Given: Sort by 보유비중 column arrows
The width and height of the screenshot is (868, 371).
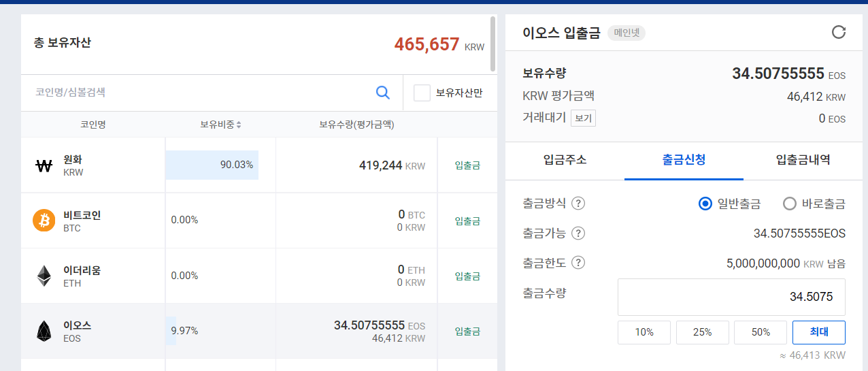Looking at the screenshot, I should pos(239,125).
